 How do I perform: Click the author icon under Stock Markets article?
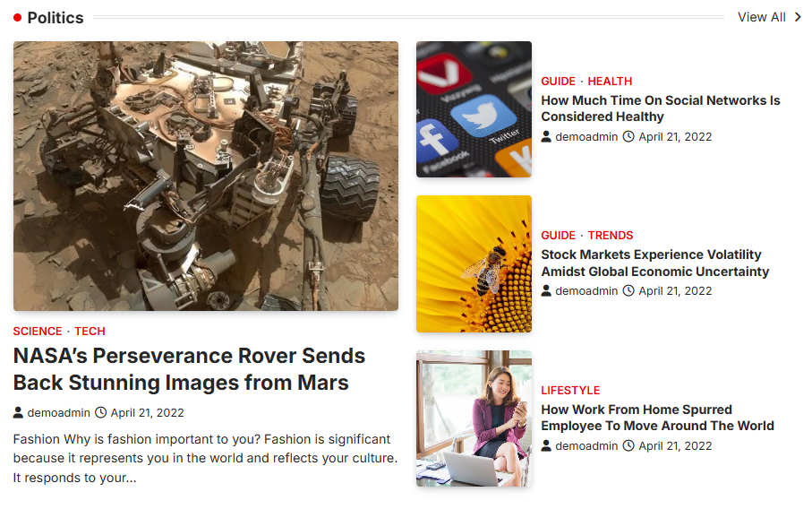pyautogui.click(x=546, y=290)
